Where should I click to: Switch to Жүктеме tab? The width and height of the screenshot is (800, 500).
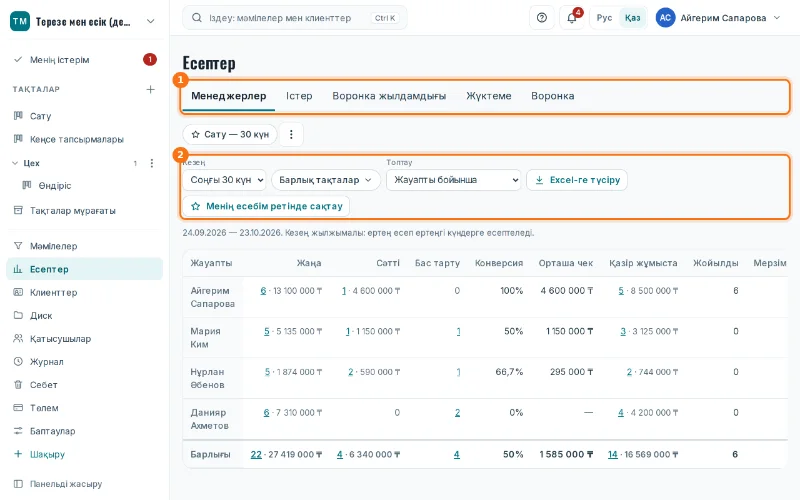click(x=488, y=96)
